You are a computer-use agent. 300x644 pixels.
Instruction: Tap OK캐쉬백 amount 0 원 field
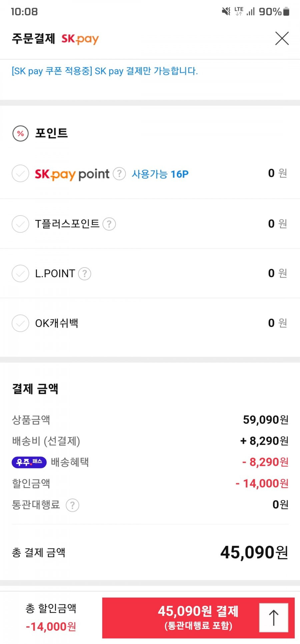(277, 323)
